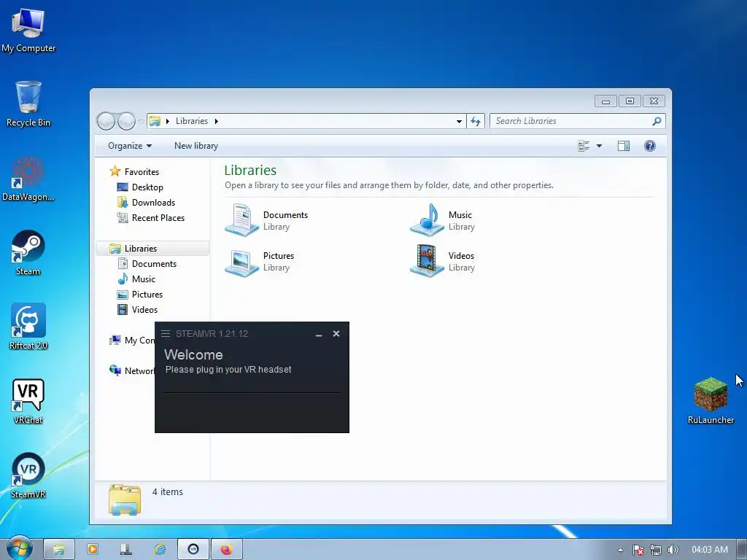Select My Computer in the navigation pane
747x560 pixels.
pos(132,340)
